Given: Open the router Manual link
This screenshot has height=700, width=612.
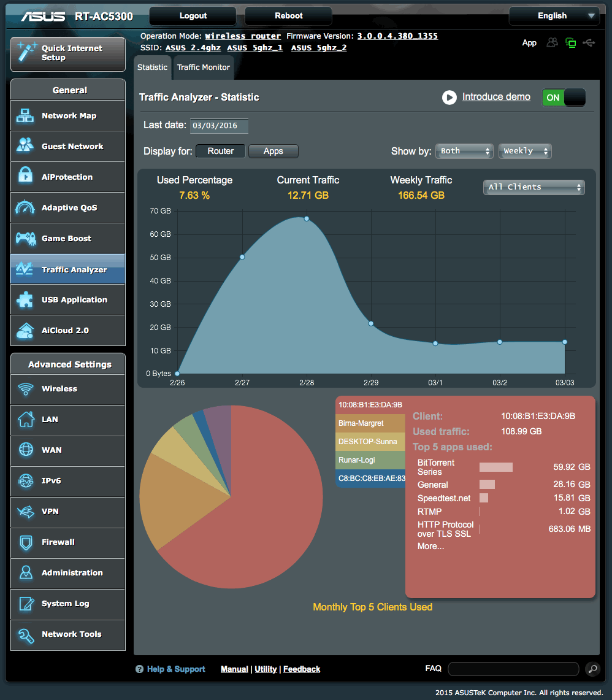Looking at the screenshot, I should tap(234, 669).
